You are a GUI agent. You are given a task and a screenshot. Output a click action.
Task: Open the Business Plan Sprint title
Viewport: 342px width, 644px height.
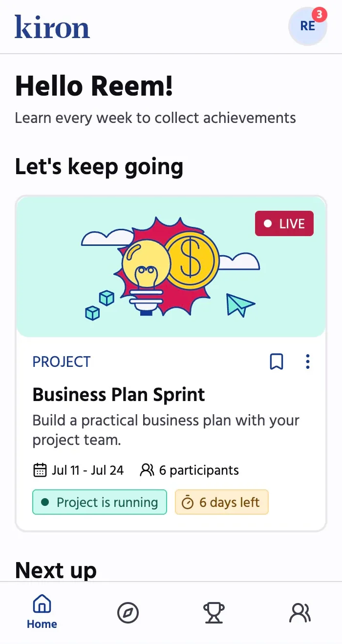tap(119, 394)
